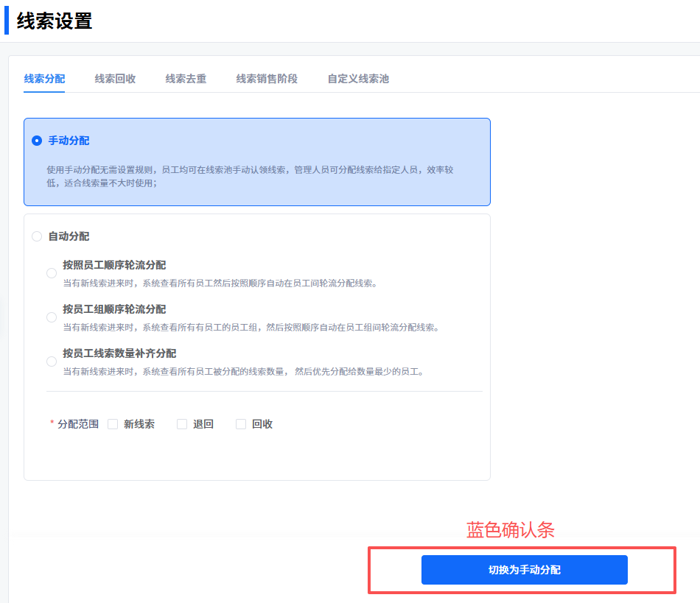Choose 按员工线索数量补齐分配 radio button

pos(52,362)
